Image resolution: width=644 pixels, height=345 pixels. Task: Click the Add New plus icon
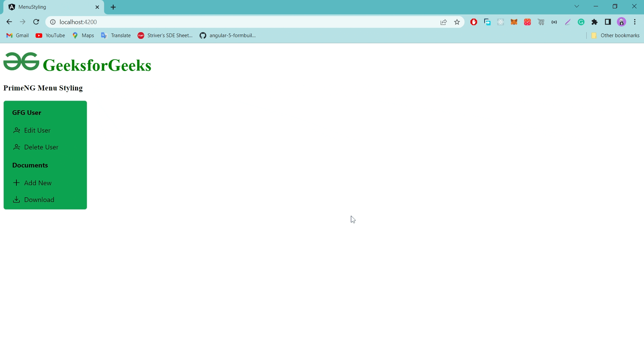[16, 183]
